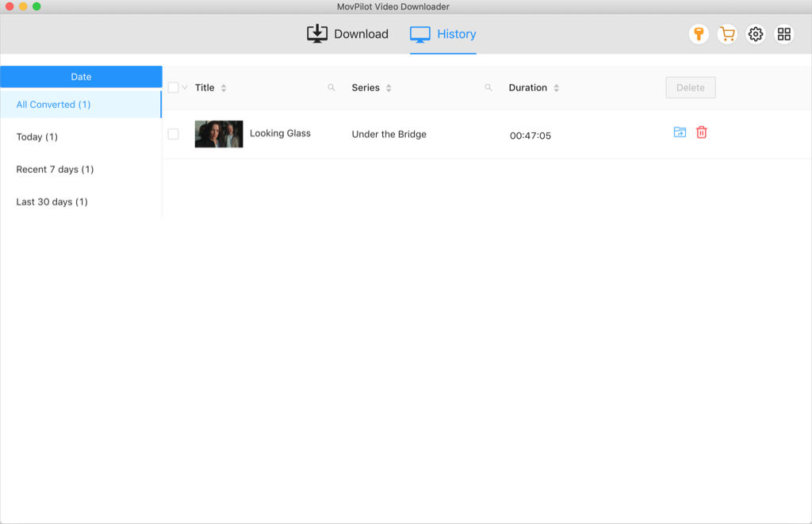Click the blue Date header button
The height and width of the screenshot is (524, 812).
click(81, 77)
